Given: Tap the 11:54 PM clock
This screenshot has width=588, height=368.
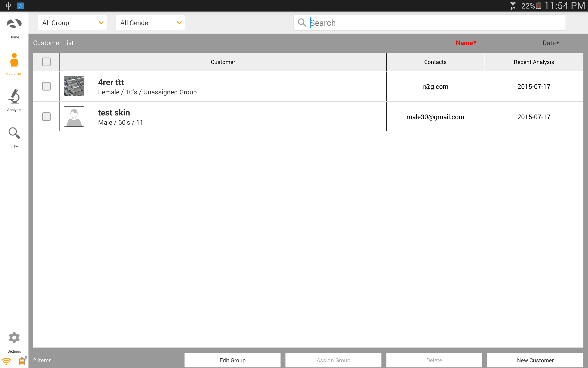Looking at the screenshot, I should point(564,6).
